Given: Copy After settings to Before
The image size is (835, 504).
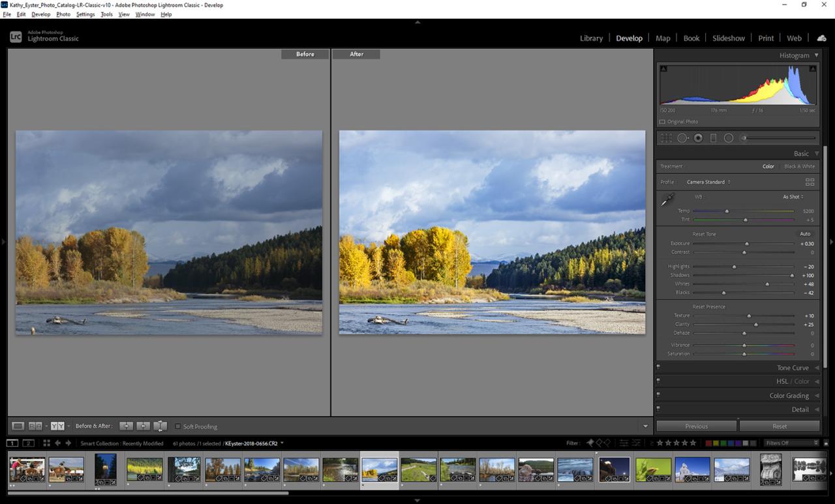Looking at the screenshot, I should pos(143,426).
